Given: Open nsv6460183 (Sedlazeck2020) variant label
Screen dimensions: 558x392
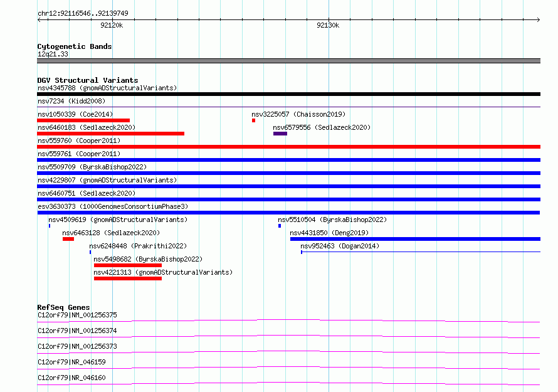Looking at the screenshot, I should (87, 127).
